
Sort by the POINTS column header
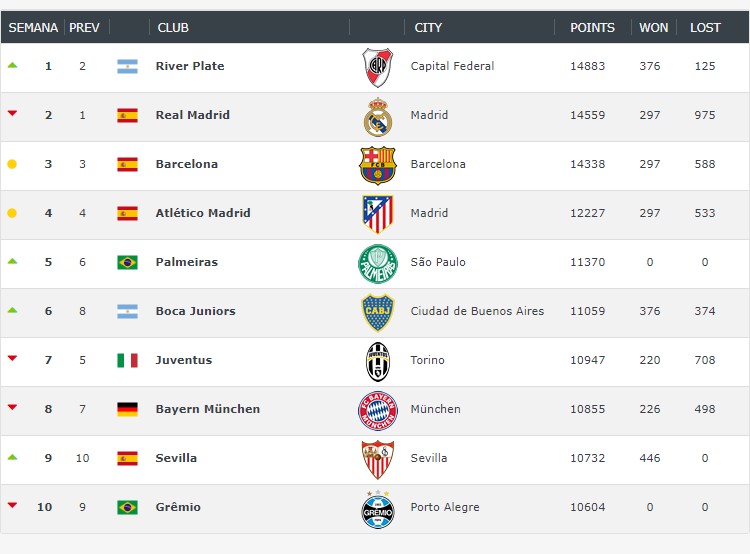592,28
